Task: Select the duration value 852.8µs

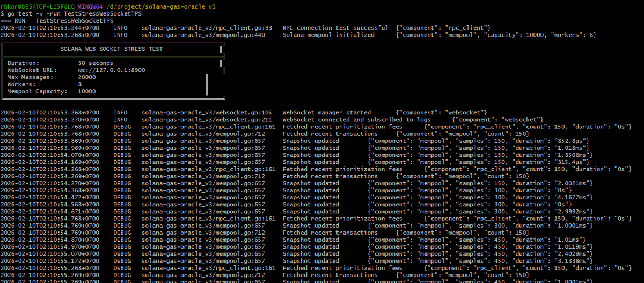Action: 570,141
